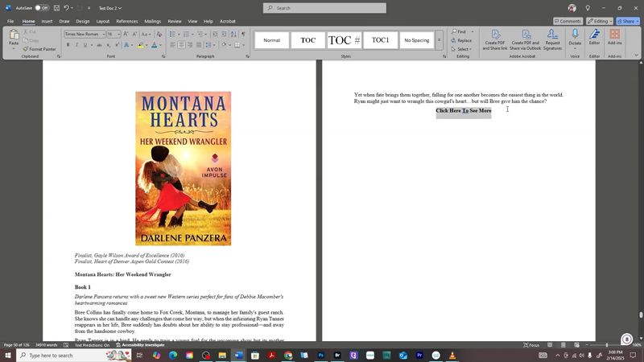Justify paragraph text
Screen dimensions: 644x362
(199, 45)
